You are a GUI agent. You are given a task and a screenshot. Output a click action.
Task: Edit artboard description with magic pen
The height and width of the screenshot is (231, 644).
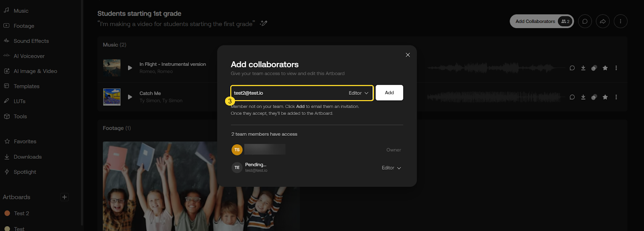pos(264,23)
